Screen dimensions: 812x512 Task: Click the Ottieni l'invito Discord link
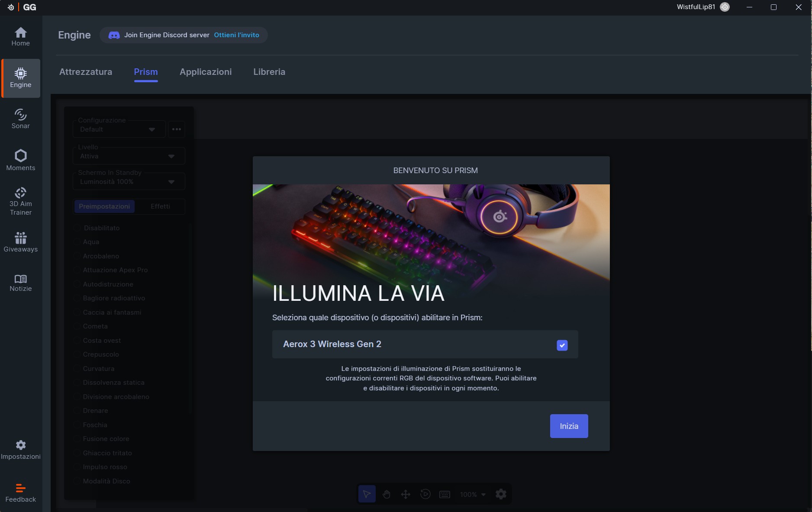[236, 35]
